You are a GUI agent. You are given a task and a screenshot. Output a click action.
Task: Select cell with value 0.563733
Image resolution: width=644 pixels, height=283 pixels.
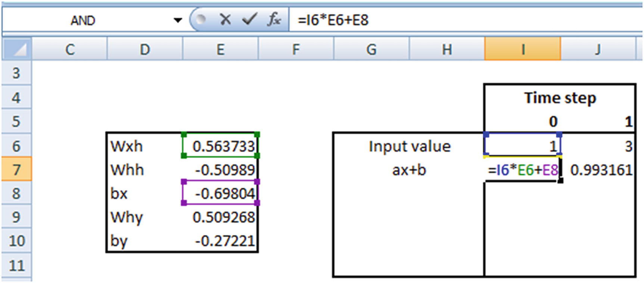(220, 145)
